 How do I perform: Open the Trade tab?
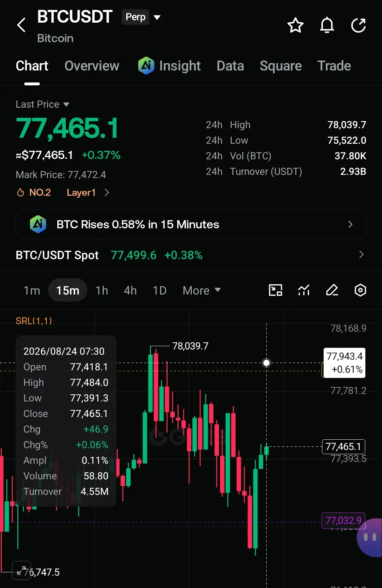[334, 66]
